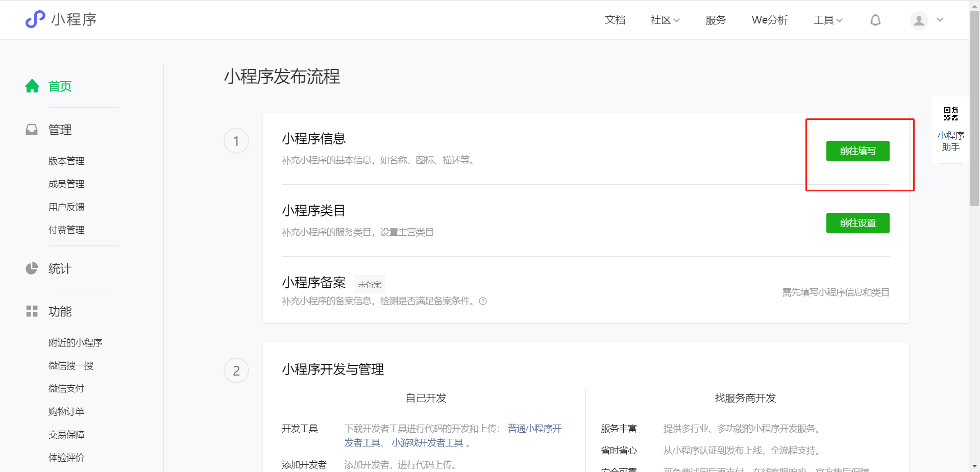
Task: Click the scrollbar down arrow
Action: 974,466
